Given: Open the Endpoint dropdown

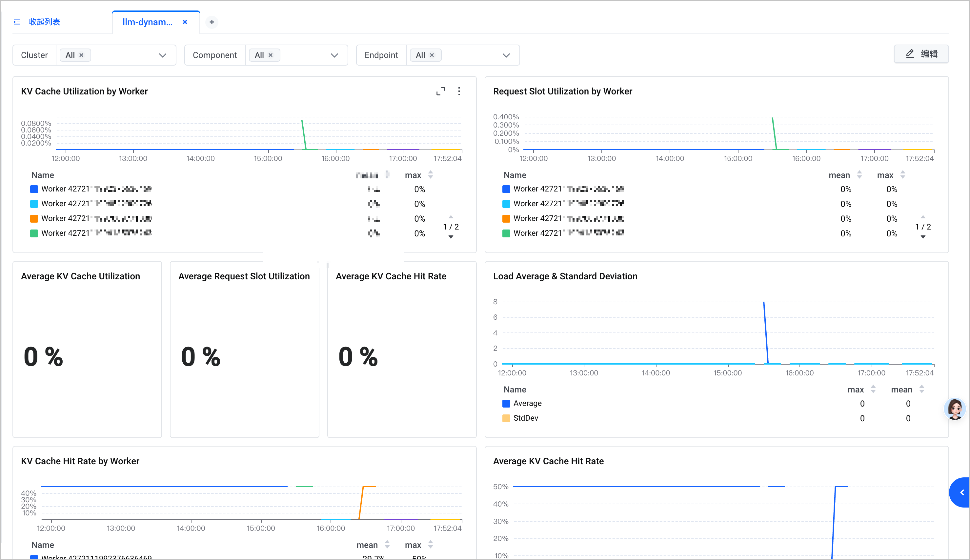Looking at the screenshot, I should pyautogui.click(x=506, y=55).
